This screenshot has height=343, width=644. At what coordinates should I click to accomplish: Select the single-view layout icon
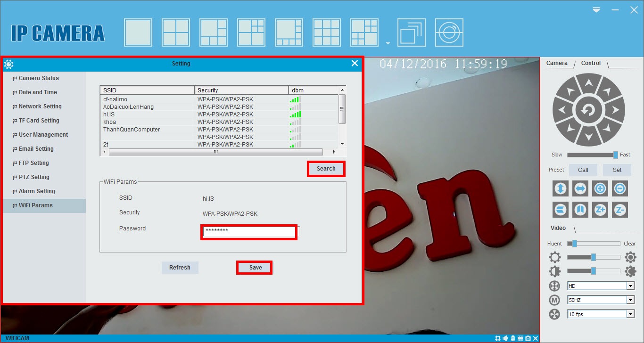point(137,32)
